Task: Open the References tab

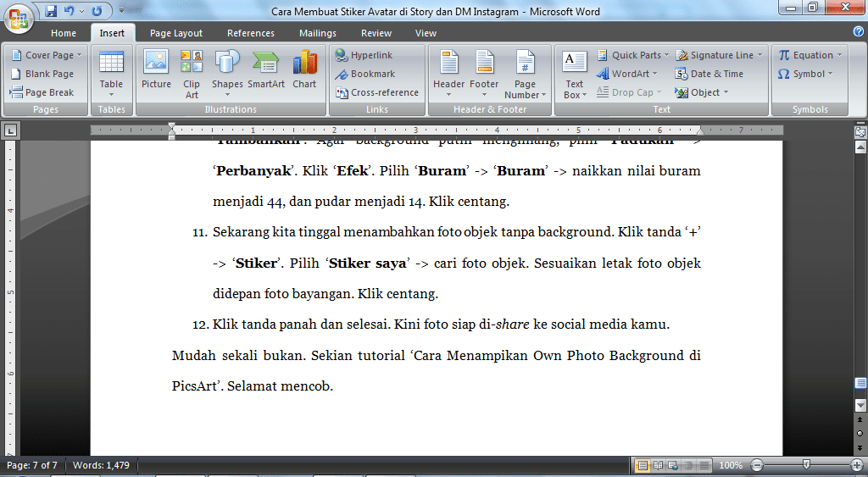Action: point(251,33)
